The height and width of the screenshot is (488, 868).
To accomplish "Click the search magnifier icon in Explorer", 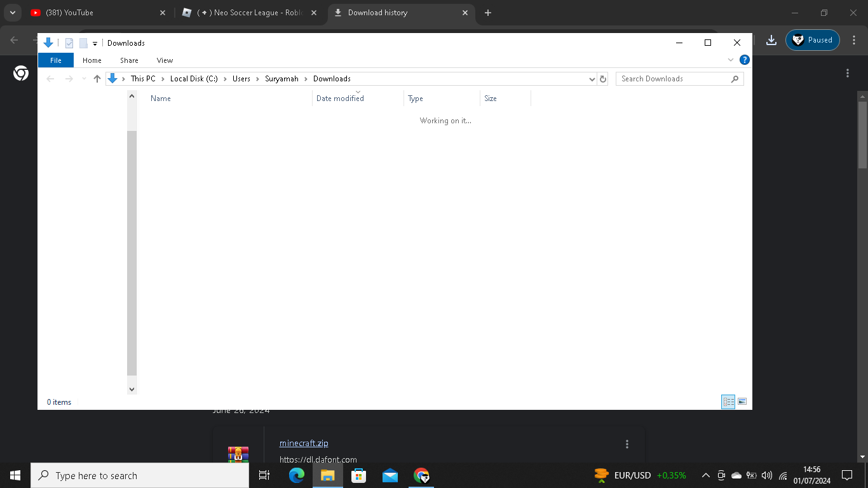I will 735,79.
